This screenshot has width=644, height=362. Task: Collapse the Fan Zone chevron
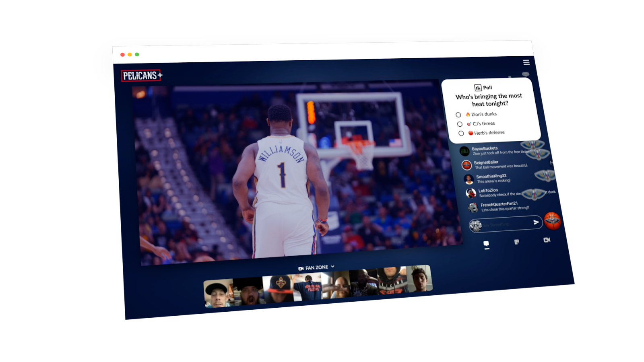point(332,267)
